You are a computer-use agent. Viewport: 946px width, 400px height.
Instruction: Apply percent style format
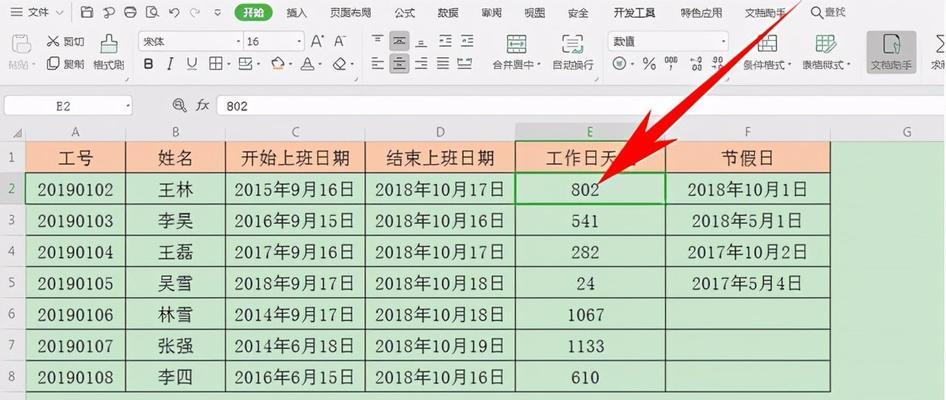649,63
